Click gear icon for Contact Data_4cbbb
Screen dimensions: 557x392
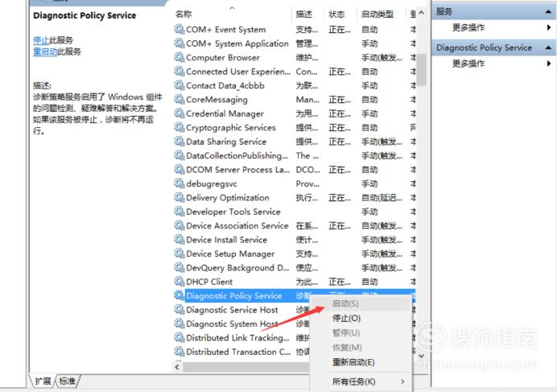[179, 85]
